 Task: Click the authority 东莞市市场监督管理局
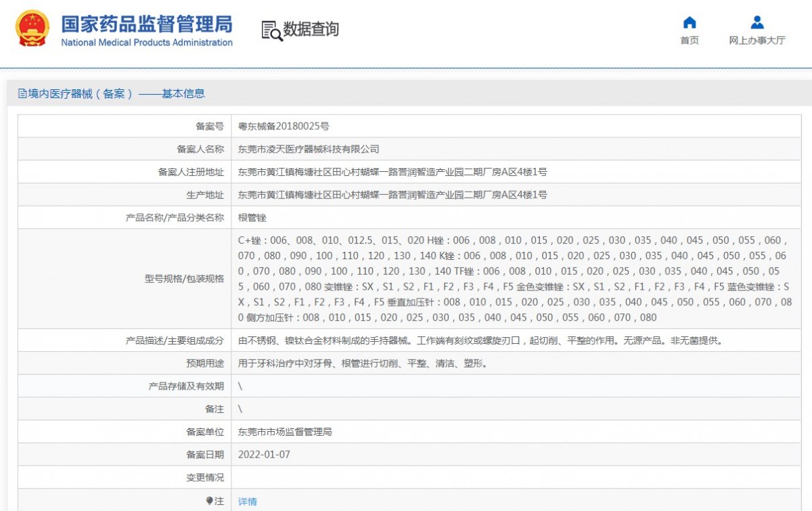[285, 432]
